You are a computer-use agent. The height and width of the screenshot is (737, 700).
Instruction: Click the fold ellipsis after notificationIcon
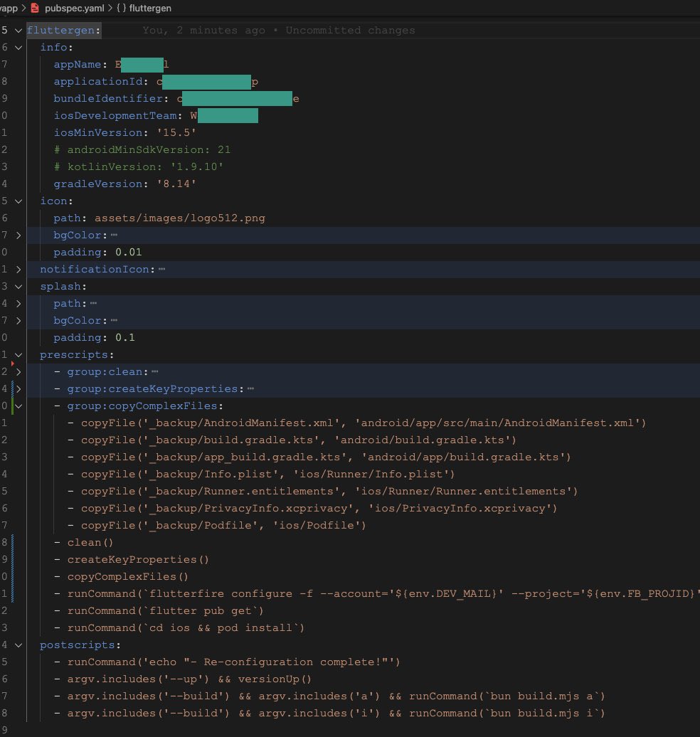coord(161,270)
